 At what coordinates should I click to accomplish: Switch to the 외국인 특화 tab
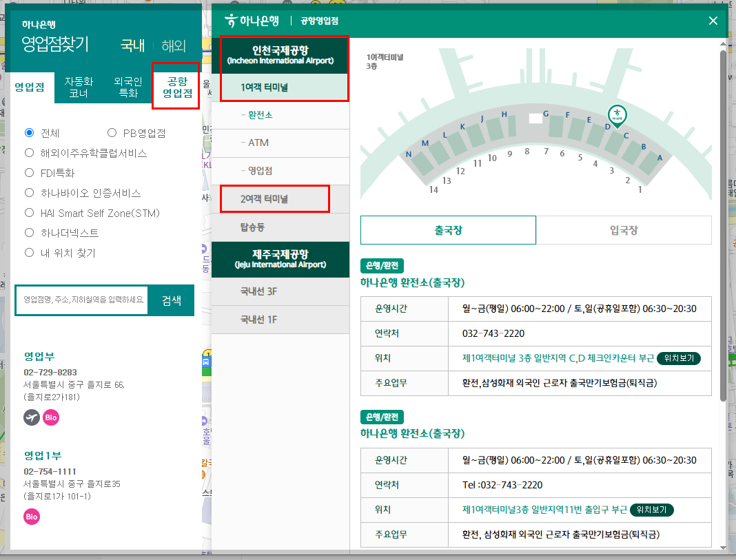(128, 87)
